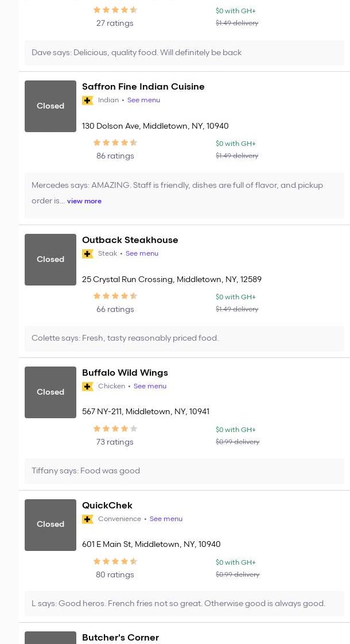Open See menu for Buffalo Wild Wings
The height and width of the screenshot is (644, 350).
click(x=150, y=386)
